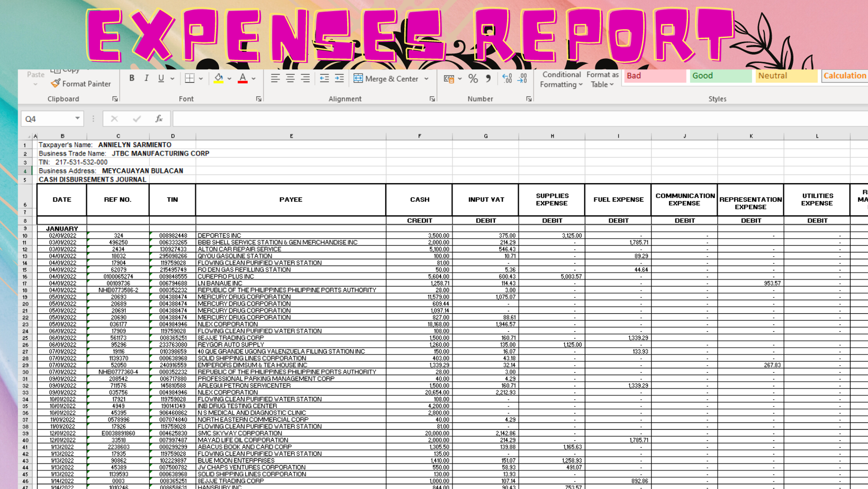
Task: Select column F header
Action: pos(420,136)
